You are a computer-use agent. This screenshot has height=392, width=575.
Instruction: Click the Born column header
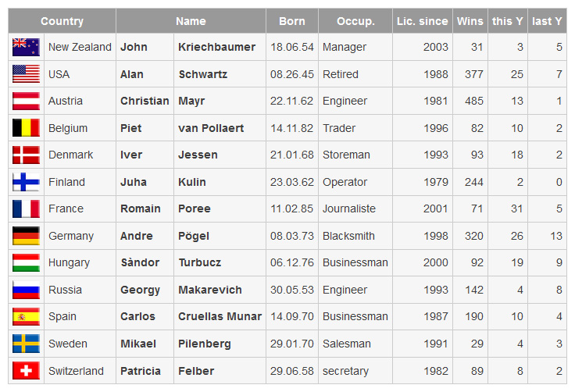292,21
